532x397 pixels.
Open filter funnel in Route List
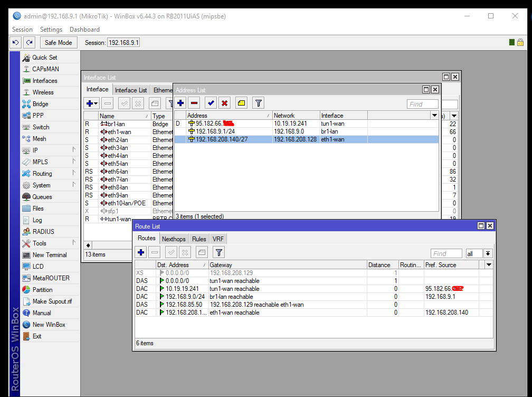coord(219,252)
